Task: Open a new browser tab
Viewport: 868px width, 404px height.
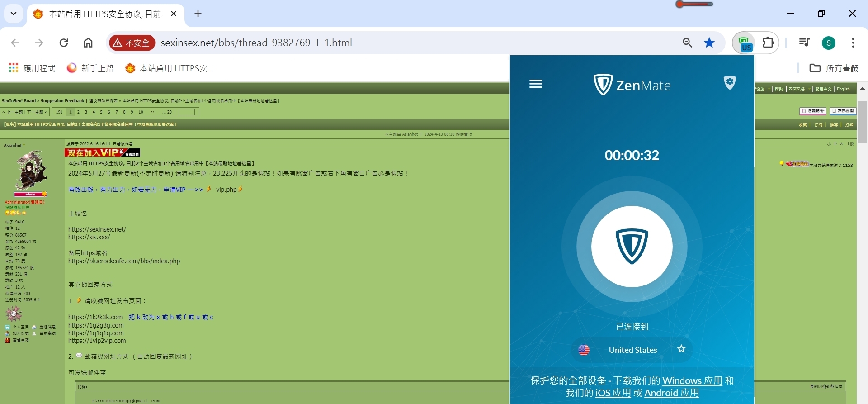Action: [198, 14]
